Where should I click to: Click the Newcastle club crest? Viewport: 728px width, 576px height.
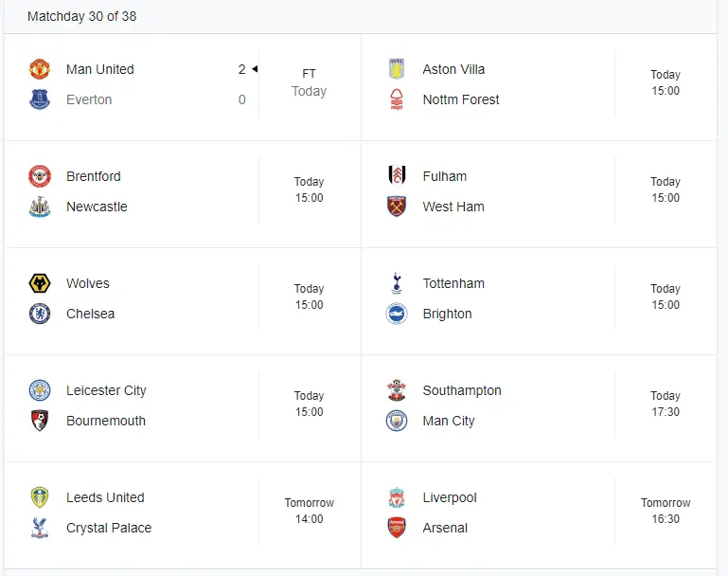[40, 207]
